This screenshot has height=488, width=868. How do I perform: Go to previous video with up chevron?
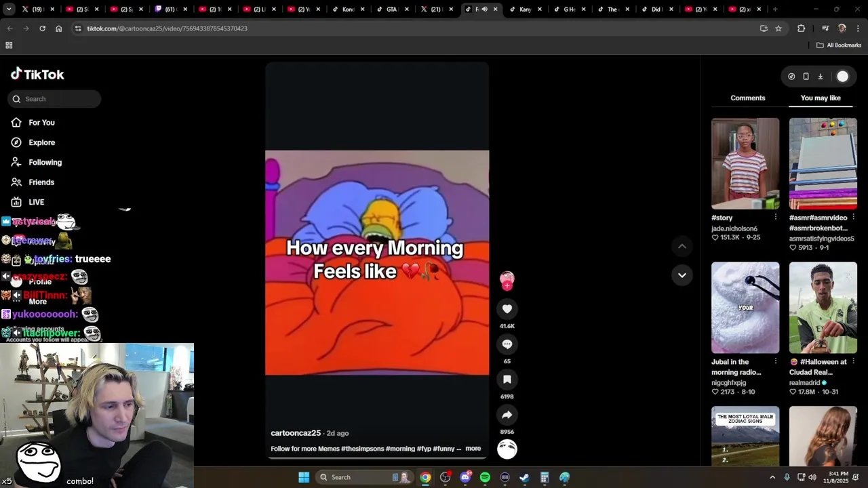point(682,246)
